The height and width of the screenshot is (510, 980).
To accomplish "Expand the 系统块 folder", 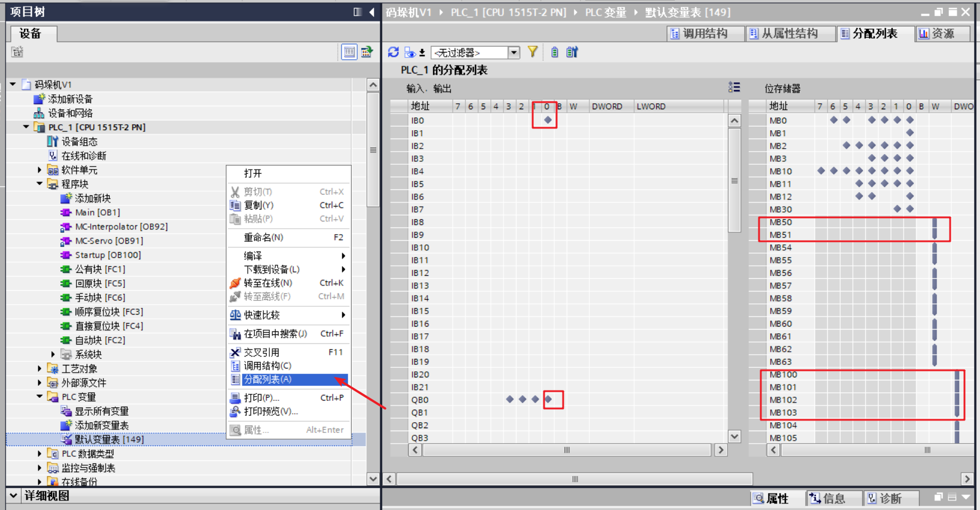I will [53, 355].
